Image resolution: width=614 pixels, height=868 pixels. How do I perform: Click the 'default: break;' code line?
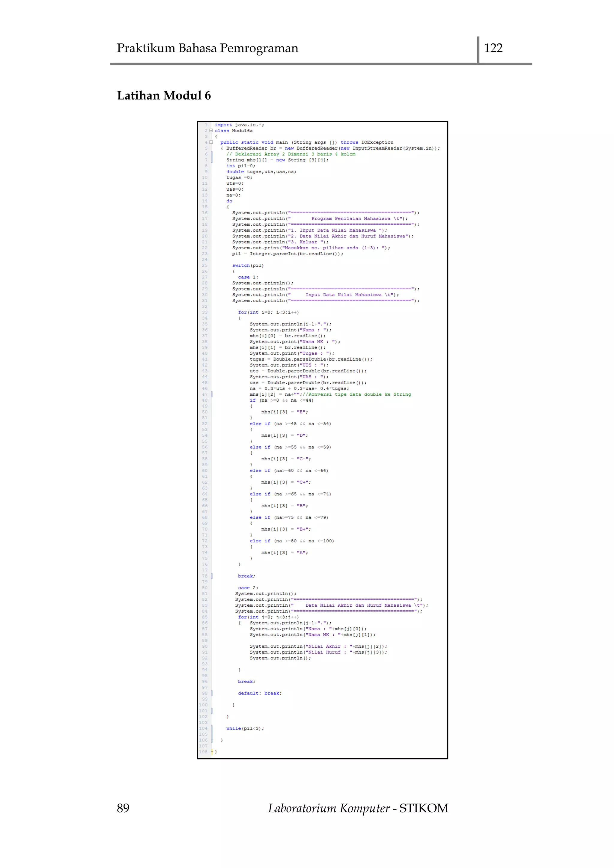[259, 693]
